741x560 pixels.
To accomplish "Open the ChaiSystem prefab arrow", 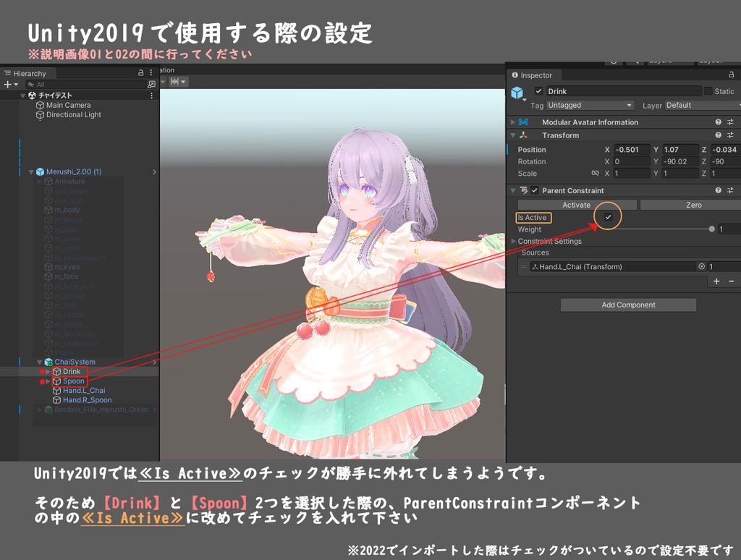I will coord(155,362).
